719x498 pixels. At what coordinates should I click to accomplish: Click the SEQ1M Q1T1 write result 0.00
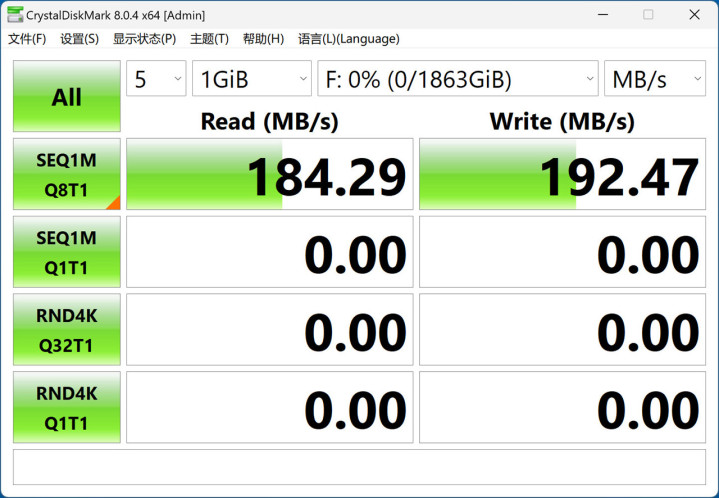coord(563,252)
